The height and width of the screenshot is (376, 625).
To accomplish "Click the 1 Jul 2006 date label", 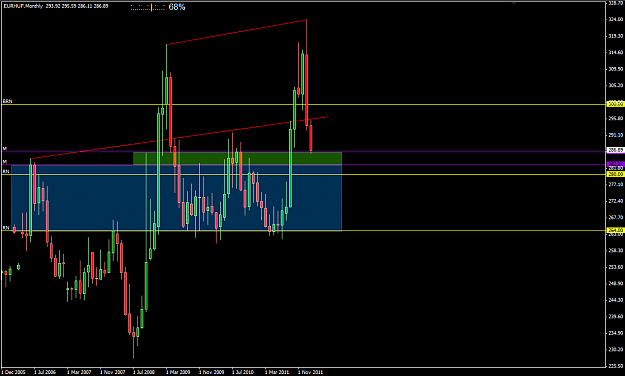I will click(x=45, y=372).
